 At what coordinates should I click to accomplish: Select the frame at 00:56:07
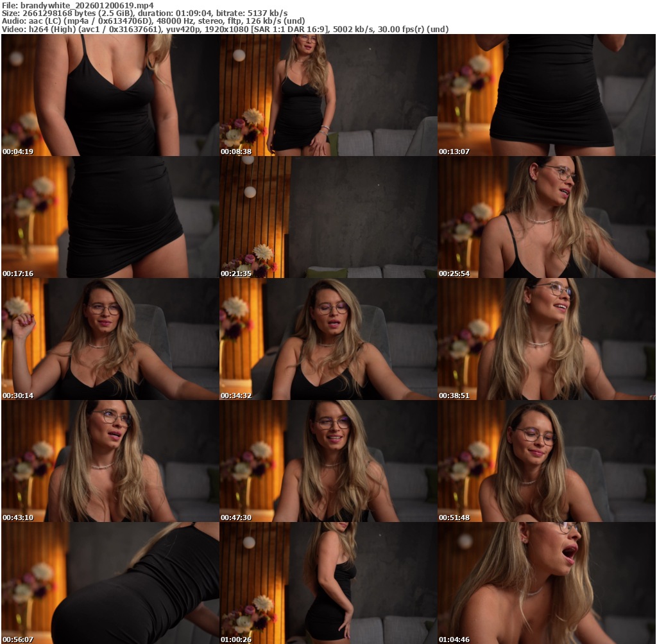pos(110,583)
